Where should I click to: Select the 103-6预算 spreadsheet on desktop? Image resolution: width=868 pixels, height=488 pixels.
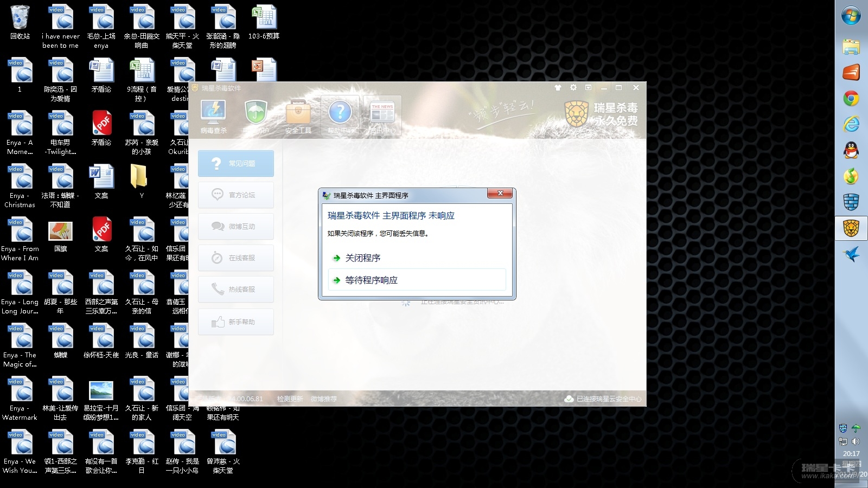point(264,23)
